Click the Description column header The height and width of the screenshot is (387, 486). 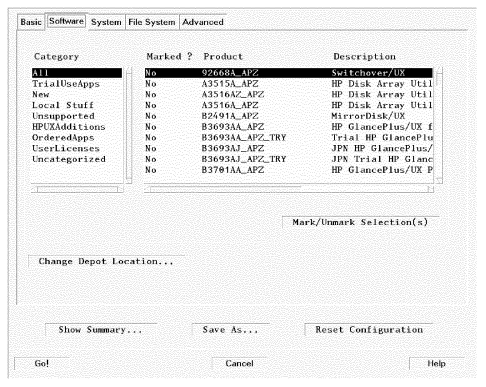pyautogui.click(x=364, y=57)
